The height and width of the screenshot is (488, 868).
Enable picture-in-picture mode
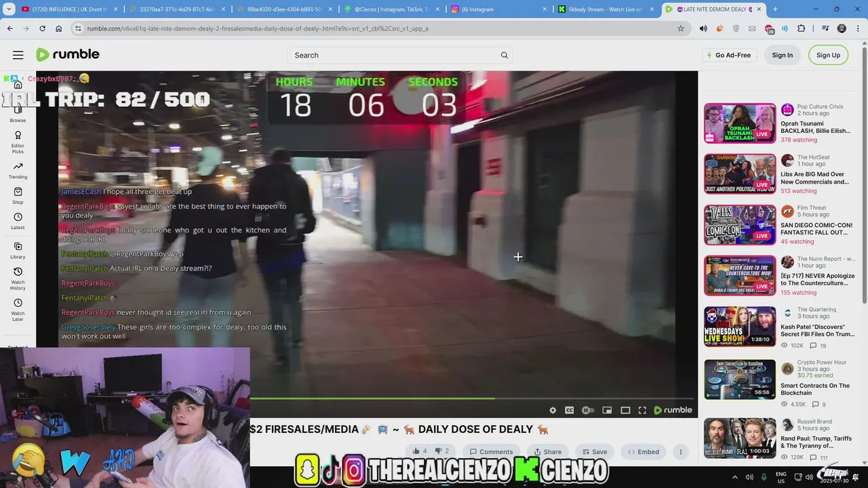607,410
